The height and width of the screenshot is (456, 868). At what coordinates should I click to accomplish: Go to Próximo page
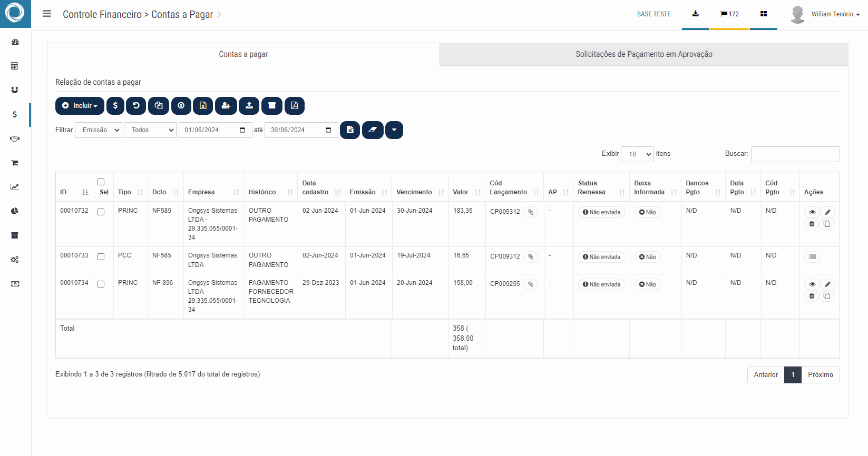[821, 375]
